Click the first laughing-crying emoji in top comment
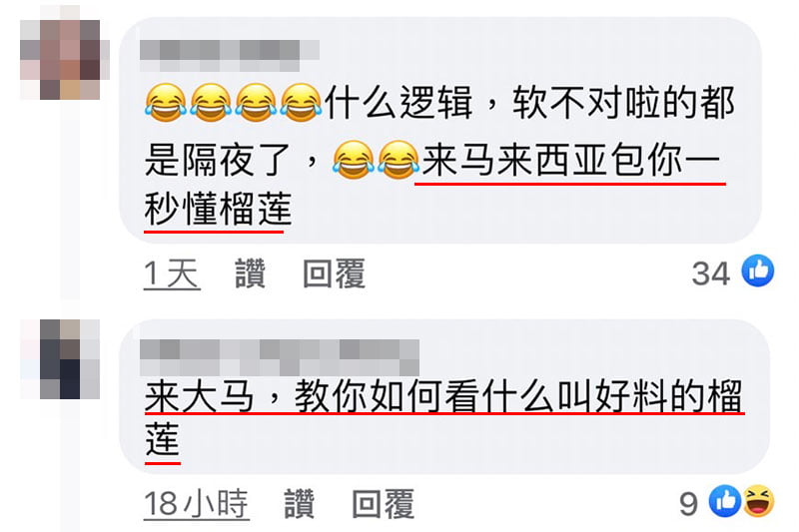Viewport: 799px width, 532px height. 165,103
